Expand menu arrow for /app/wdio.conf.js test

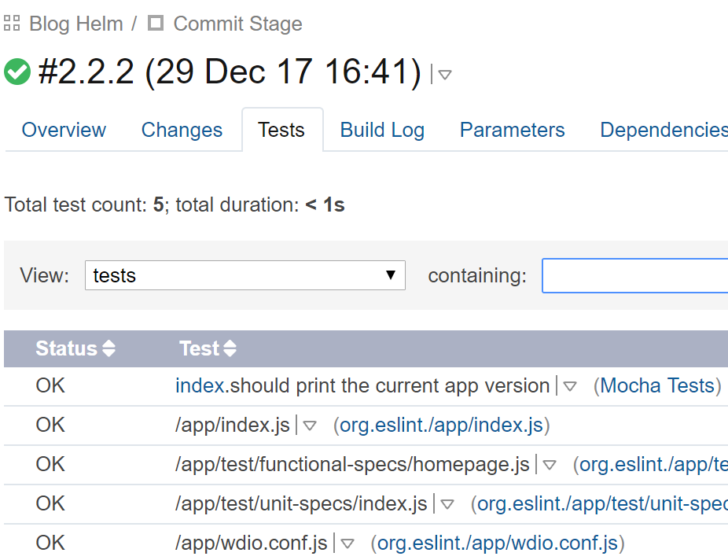coord(347,543)
